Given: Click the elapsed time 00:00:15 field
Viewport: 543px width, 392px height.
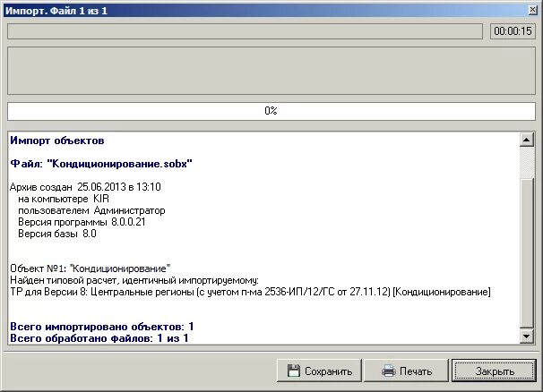Looking at the screenshot, I should 513,31.
